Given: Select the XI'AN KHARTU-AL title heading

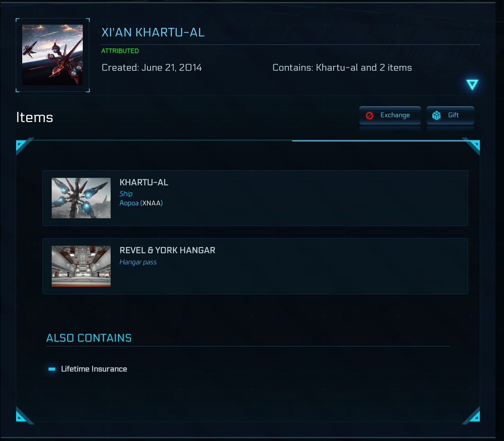Looking at the screenshot, I should click(x=153, y=32).
